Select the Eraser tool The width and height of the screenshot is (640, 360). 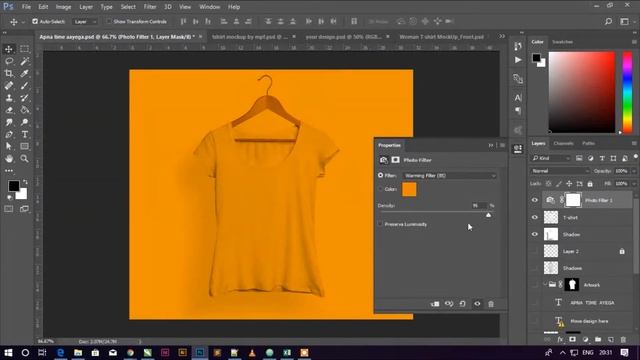[x=9, y=110]
